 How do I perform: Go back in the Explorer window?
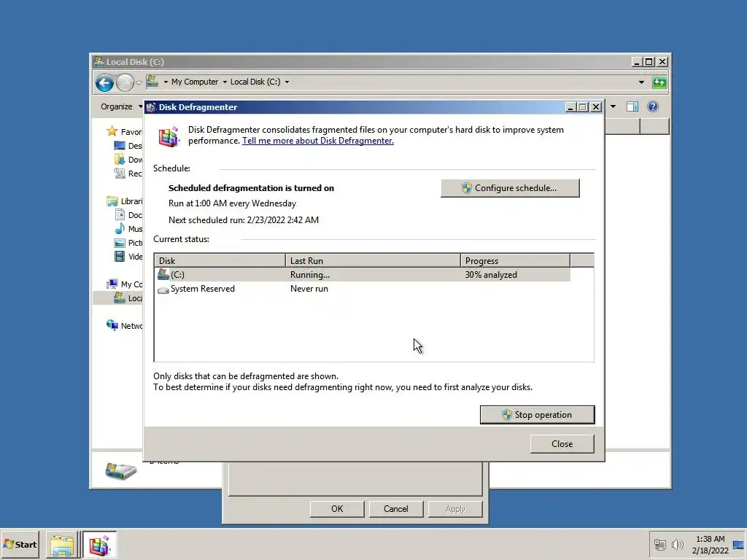[104, 83]
